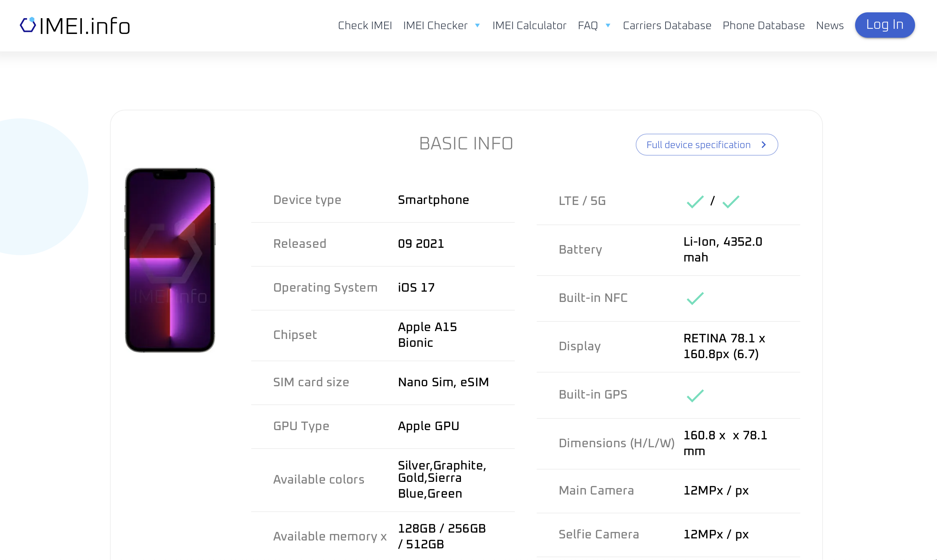Click the chevron in Full device specification
Viewport: 937px width, 560px height.
[763, 145]
